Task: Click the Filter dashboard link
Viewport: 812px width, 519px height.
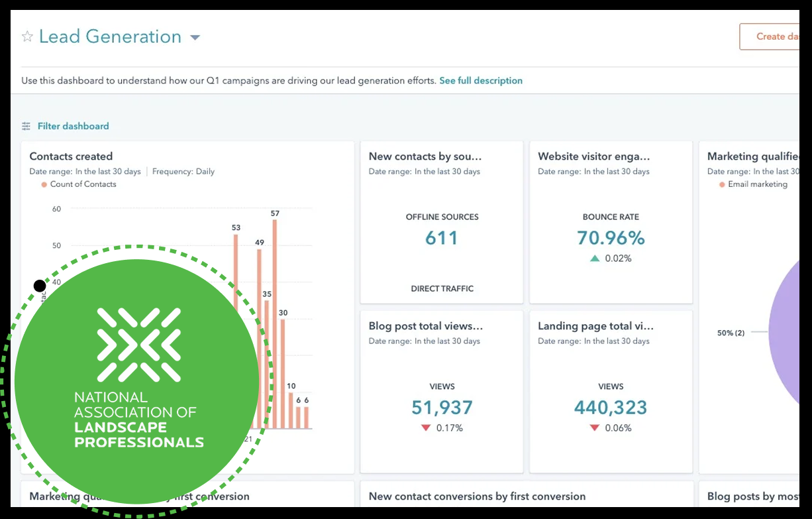Action: point(73,126)
